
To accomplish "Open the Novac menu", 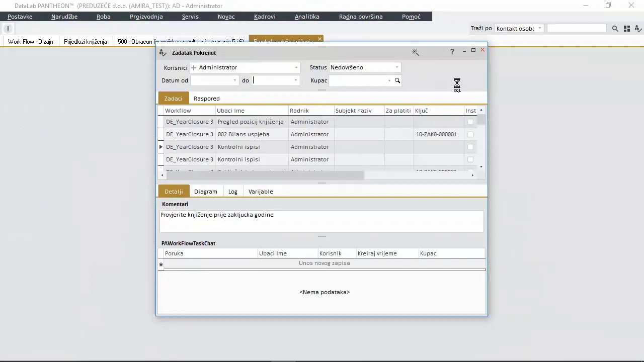I will 226,17.
